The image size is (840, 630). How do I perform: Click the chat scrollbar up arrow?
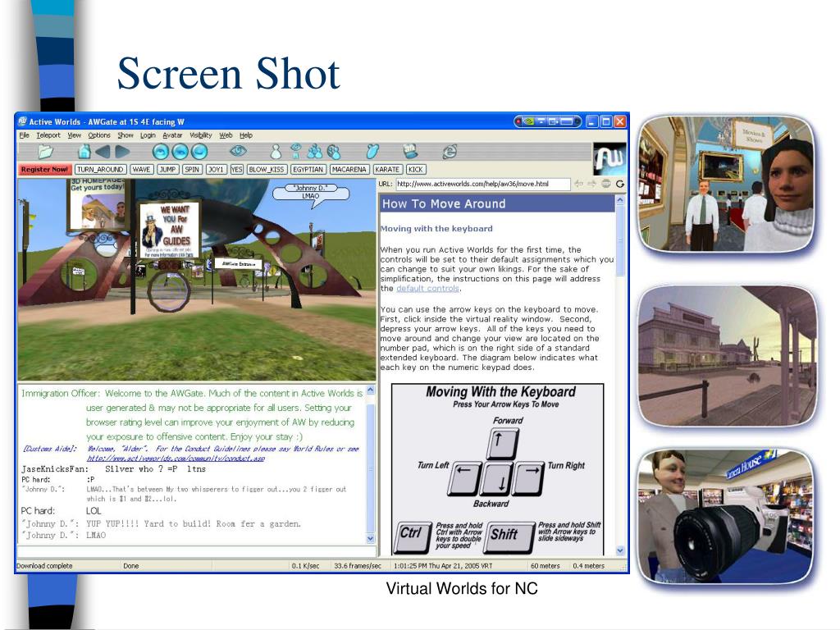[x=370, y=390]
